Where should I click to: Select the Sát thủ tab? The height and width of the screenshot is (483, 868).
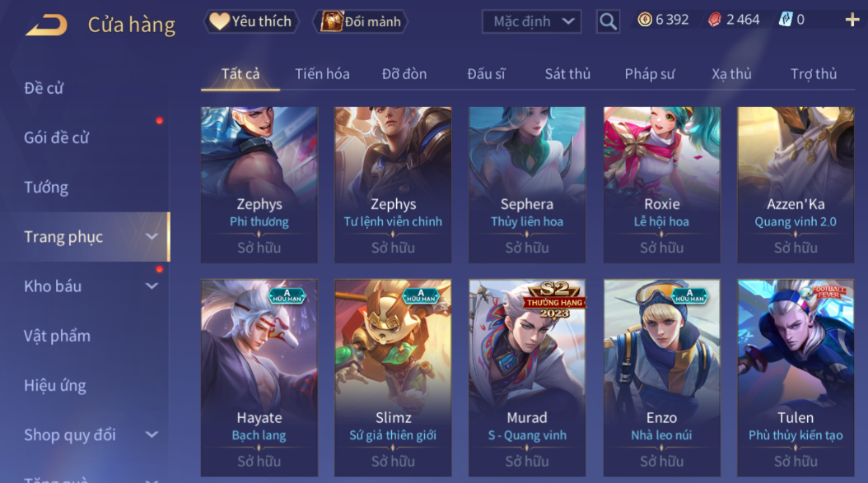pyautogui.click(x=567, y=73)
